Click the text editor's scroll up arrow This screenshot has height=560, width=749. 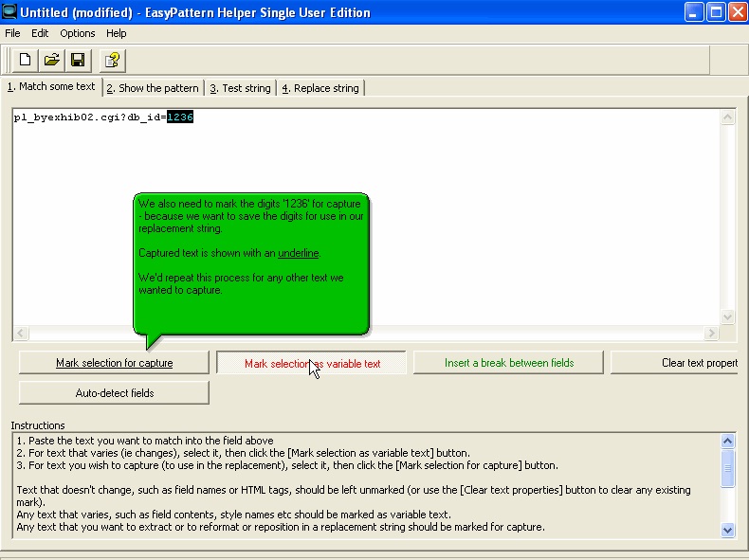pos(727,117)
